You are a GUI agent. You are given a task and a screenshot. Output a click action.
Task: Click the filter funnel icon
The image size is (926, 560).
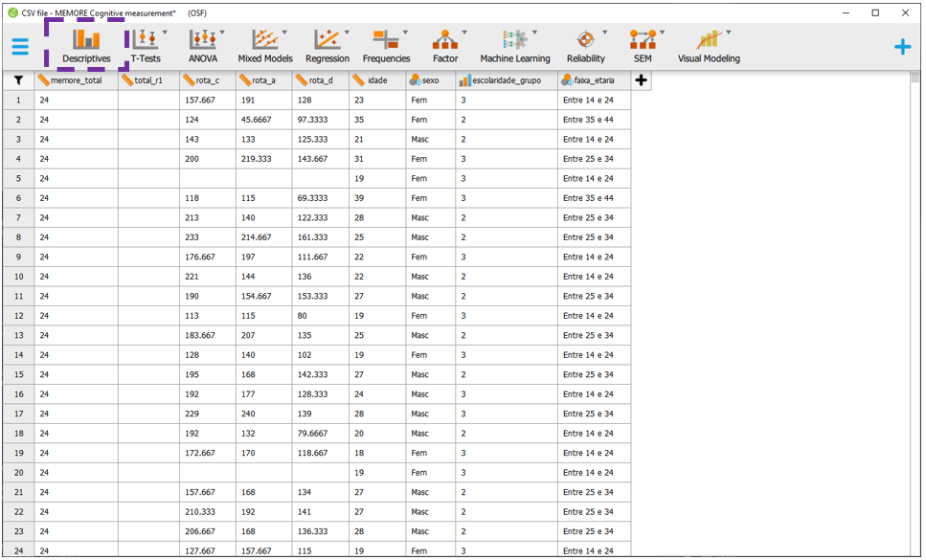coord(17,80)
